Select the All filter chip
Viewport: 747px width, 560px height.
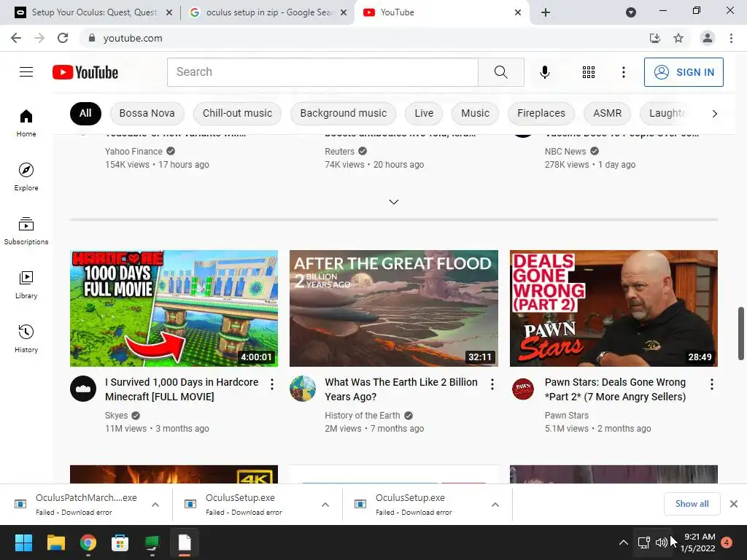[85, 113]
